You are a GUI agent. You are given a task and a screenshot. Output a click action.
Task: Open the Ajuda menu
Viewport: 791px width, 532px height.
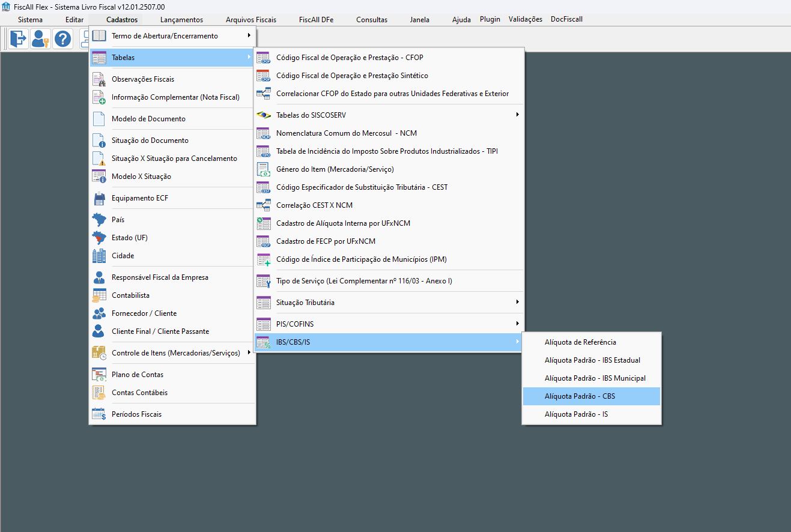[461, 20]
